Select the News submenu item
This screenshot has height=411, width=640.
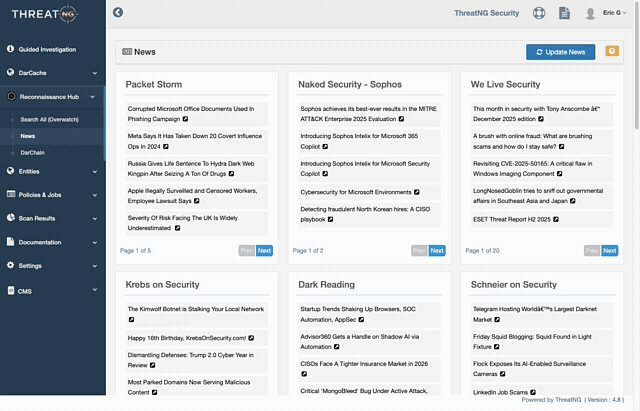(28, 136)
